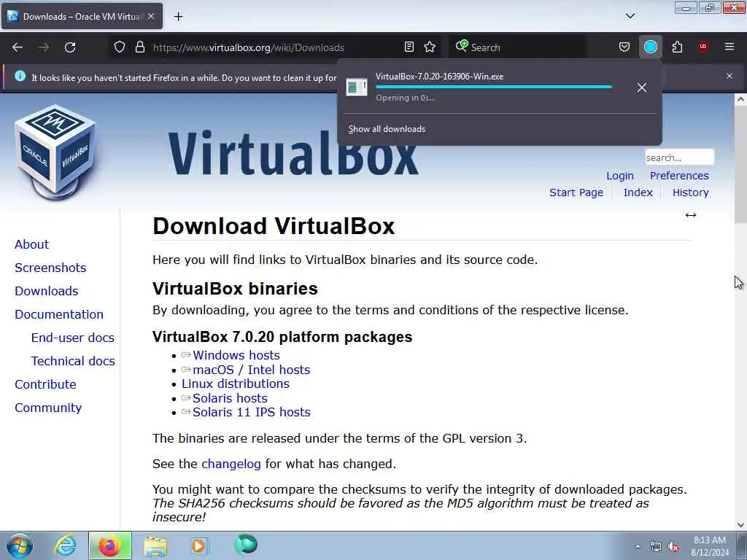Focus the Firefox Search box

tap(517, 47)
